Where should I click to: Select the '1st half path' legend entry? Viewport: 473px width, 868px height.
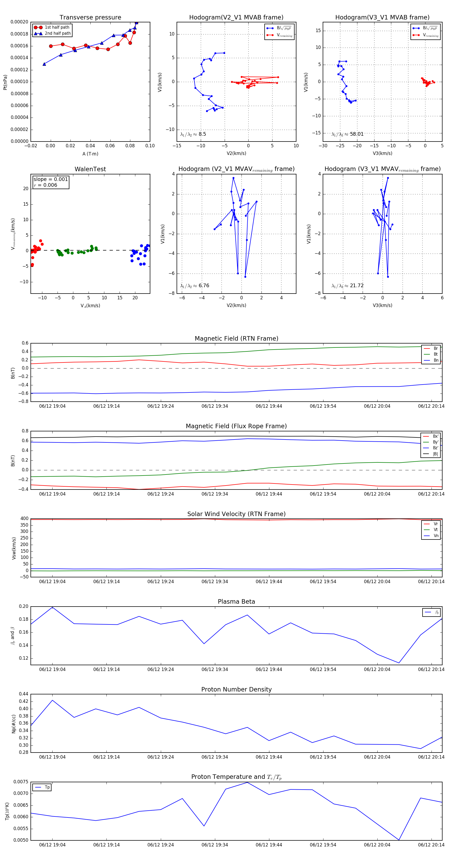(52, 27)
